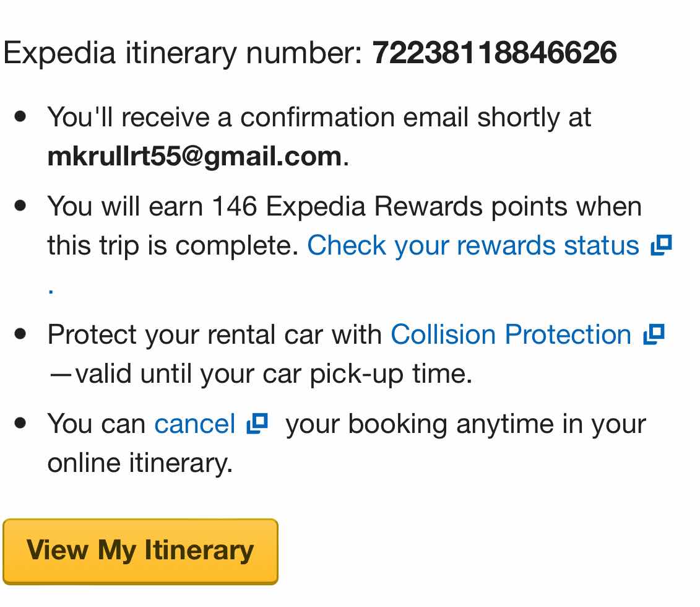Click 'your booking anytime in your' text
The height and width of the screenshot is (607, 700).
(466, 424)
